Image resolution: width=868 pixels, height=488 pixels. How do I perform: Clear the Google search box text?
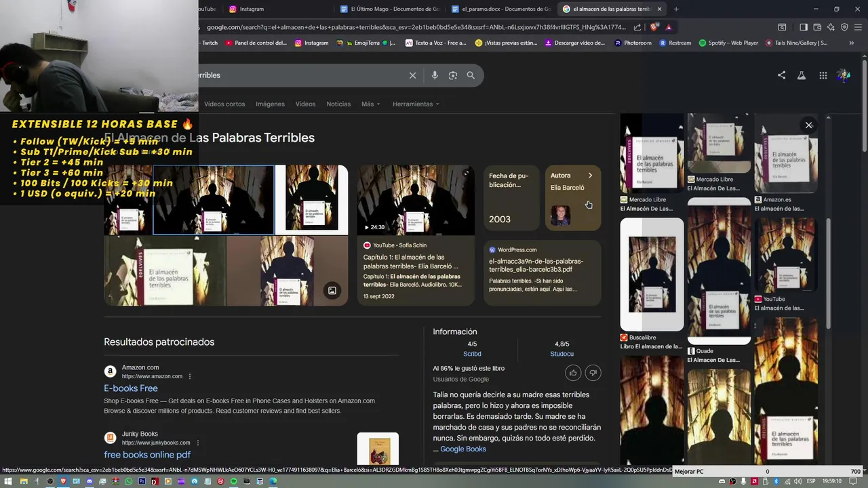[412, 75]
